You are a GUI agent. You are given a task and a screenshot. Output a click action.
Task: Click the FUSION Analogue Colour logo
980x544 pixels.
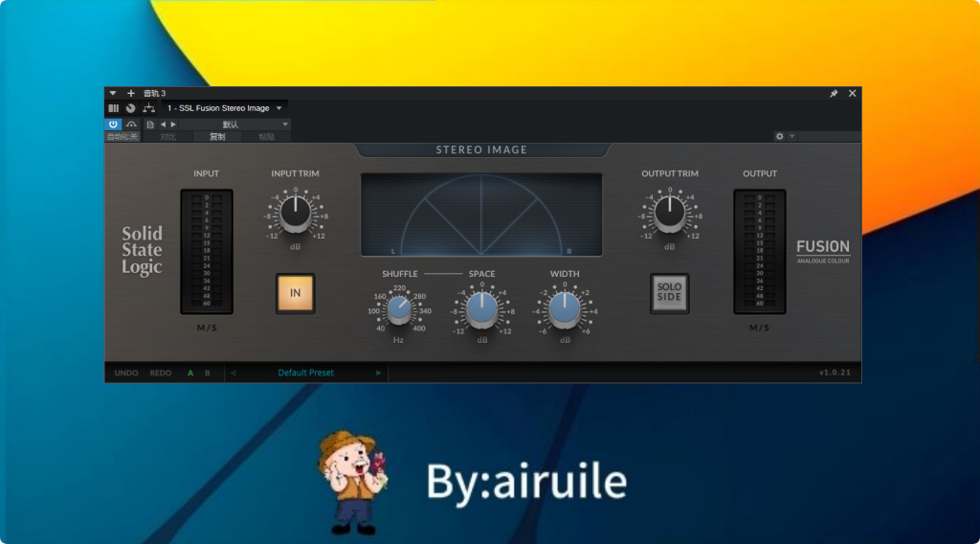pyautogui.click(x=823, y=251)
